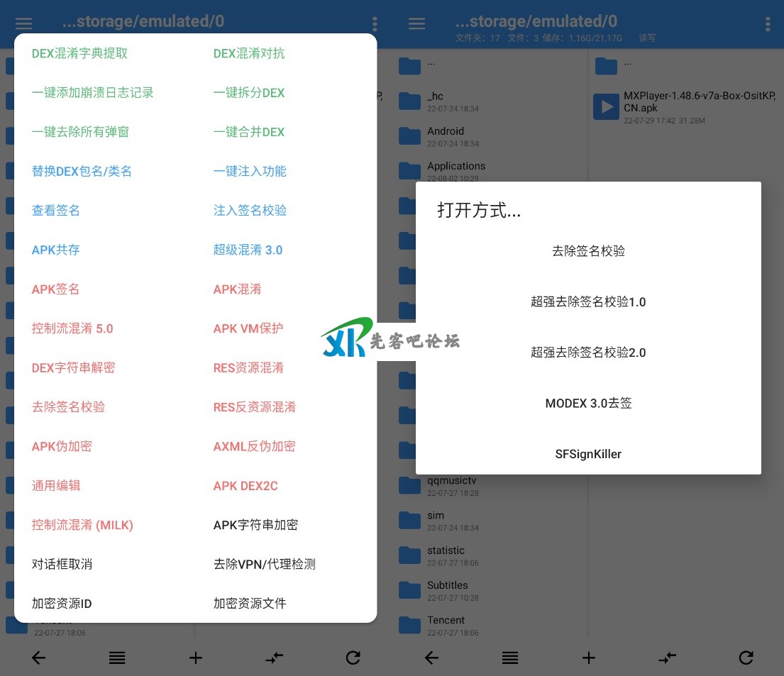Open the Subtitles folder icon
This screenshot has height=676, width=784.
409,590
